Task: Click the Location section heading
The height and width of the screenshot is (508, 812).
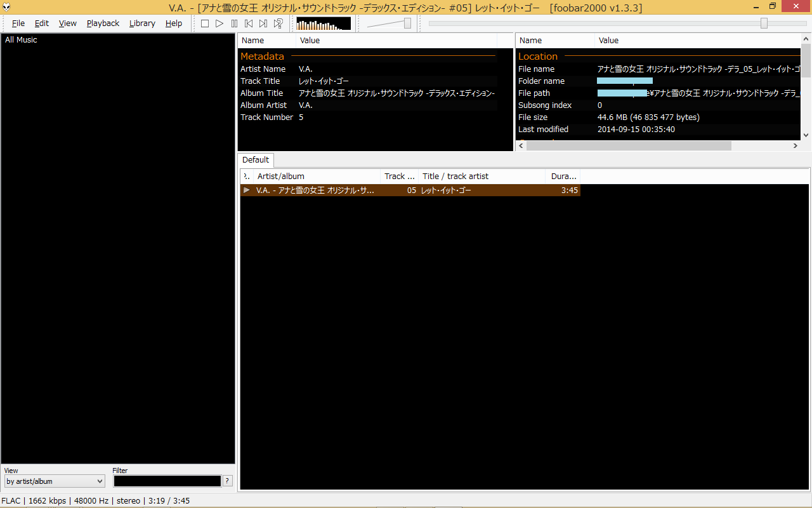Action: coord(538,57)
